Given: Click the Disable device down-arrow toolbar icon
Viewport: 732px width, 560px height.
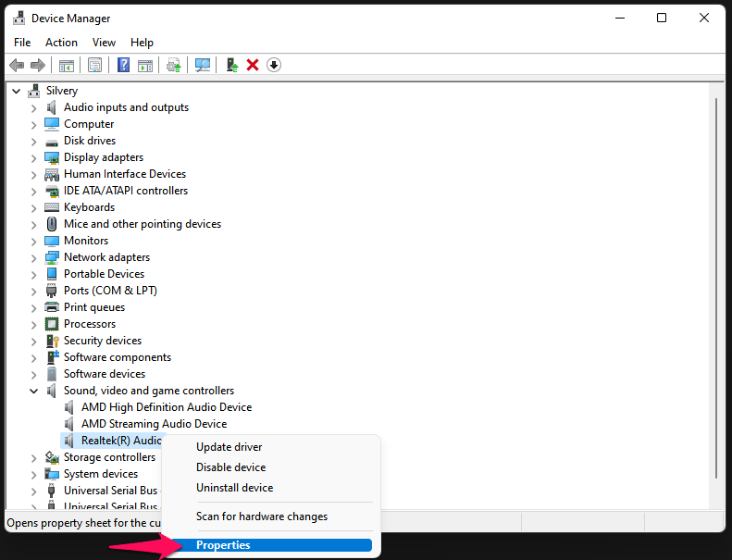Looking at the screenshot, I should tap(273, 65).
